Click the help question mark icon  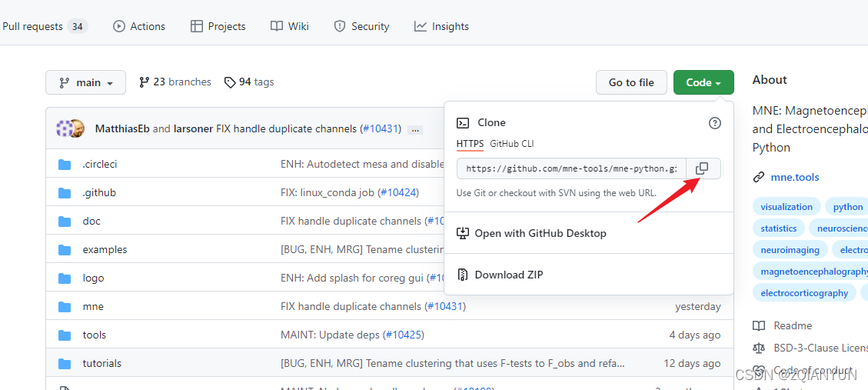coord(714,122)
